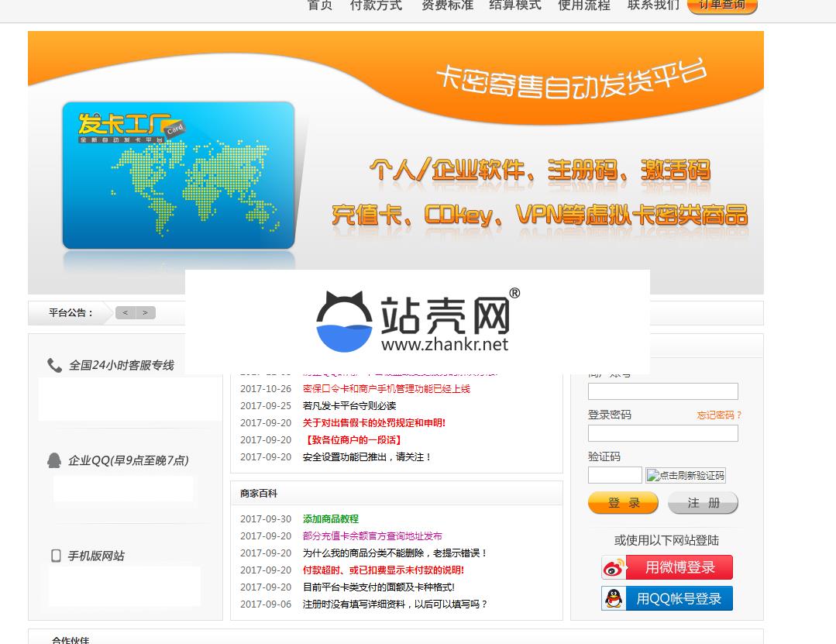Open the 结算模式 nav item
Viewport: 836px width, 644px height.
tap(515, 5)
